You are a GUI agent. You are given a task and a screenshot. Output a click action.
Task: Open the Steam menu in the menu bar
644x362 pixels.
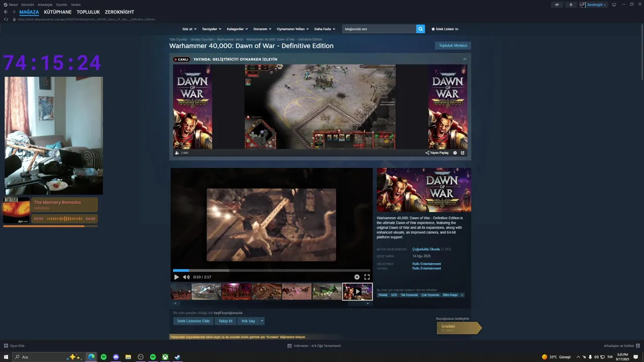pyautogui.click(x=13, y=5)
